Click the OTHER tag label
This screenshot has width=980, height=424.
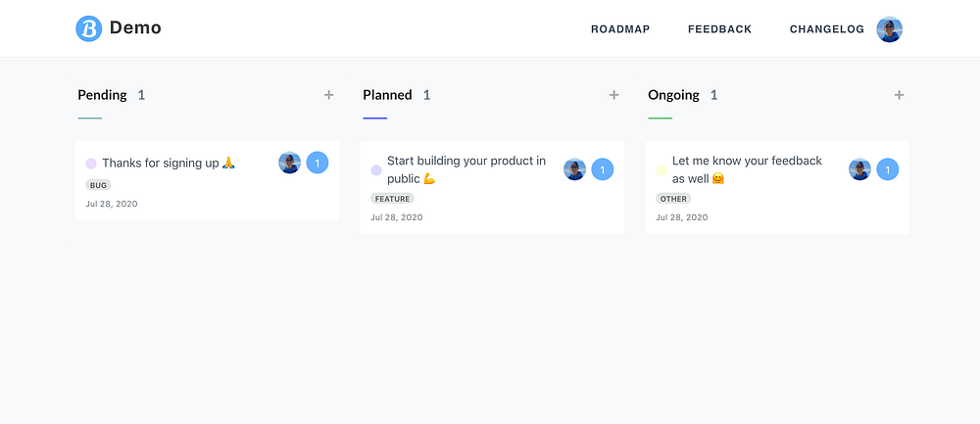[673, 199]
